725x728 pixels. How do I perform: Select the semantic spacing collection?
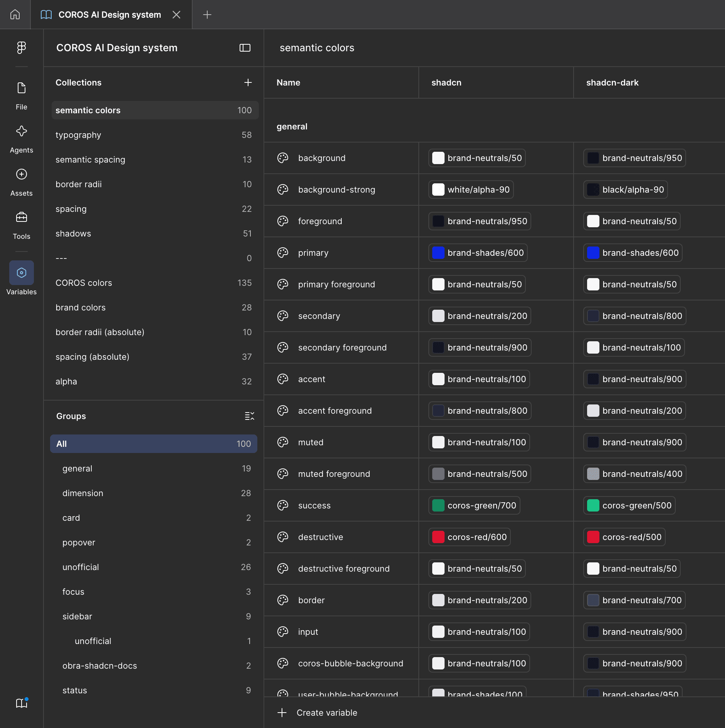[155, 159]
